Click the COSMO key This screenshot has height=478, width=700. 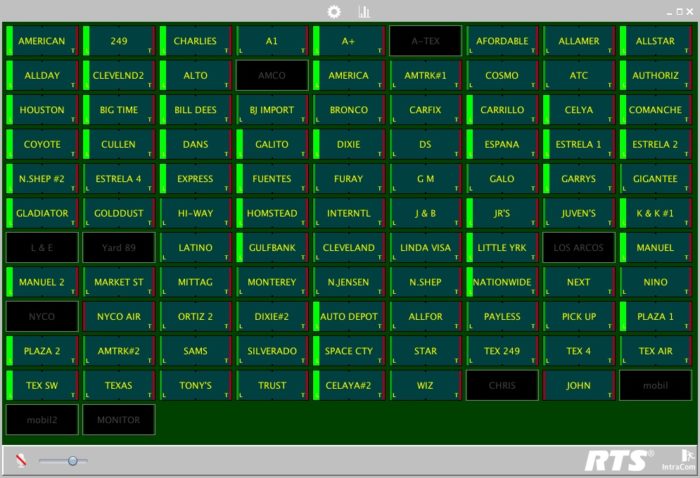coord(502,75)
